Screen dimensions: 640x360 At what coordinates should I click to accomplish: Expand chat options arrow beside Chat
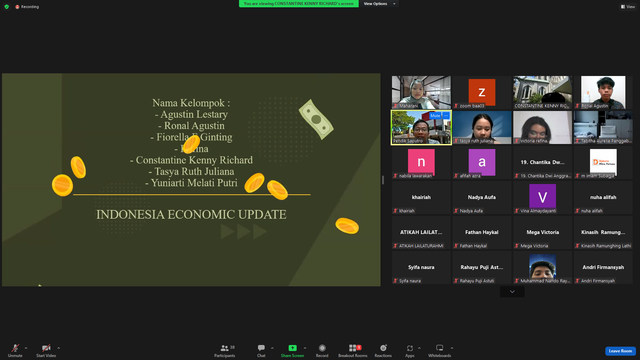tap(272, 348)
